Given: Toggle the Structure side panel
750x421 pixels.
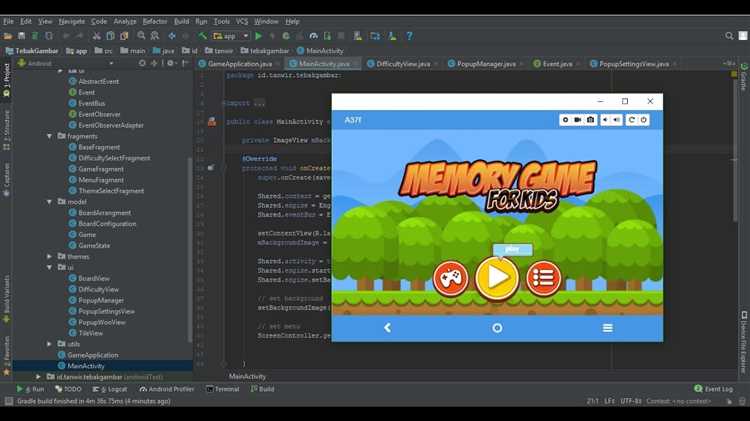Looking at the screenshot, I should coord(6,127).
